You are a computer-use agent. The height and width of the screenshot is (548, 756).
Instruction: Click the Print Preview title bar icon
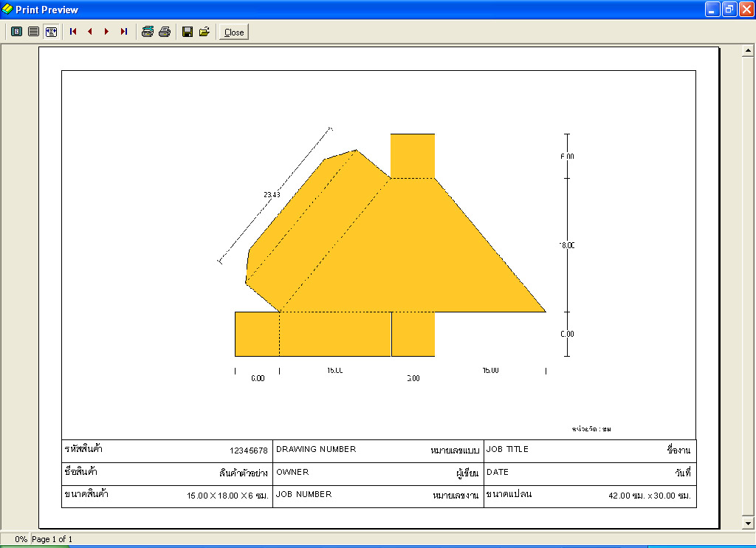pyautogui.click(x=7, y=9)
